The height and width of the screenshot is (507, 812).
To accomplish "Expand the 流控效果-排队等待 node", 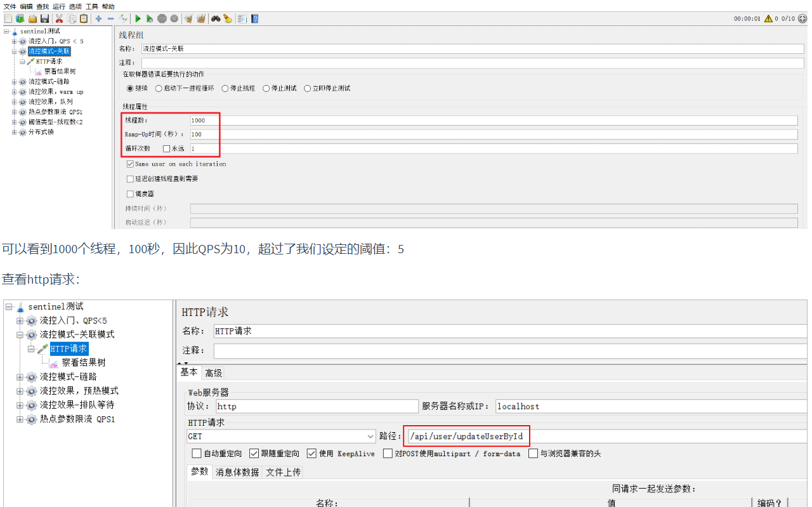I will click(20, 405).
